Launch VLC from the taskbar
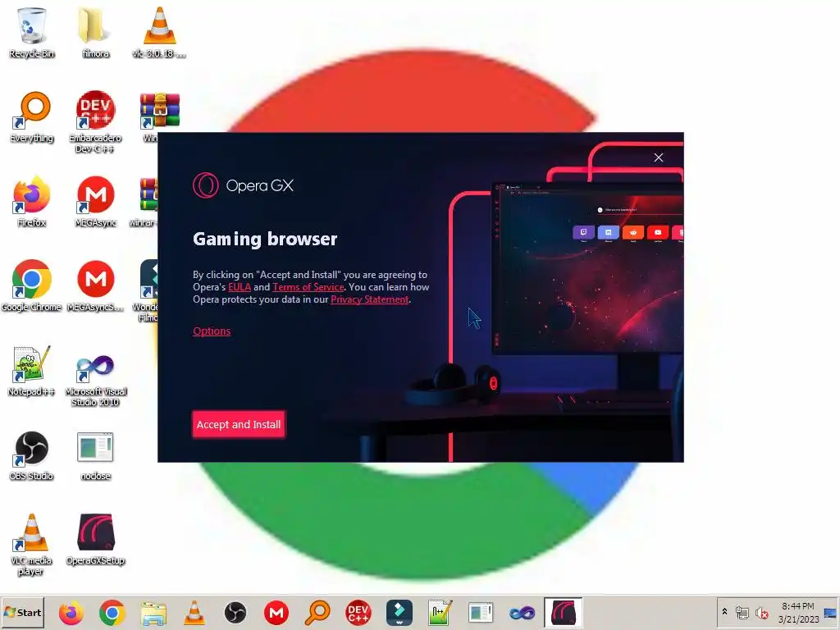The image size is (840, 630). 194,612
